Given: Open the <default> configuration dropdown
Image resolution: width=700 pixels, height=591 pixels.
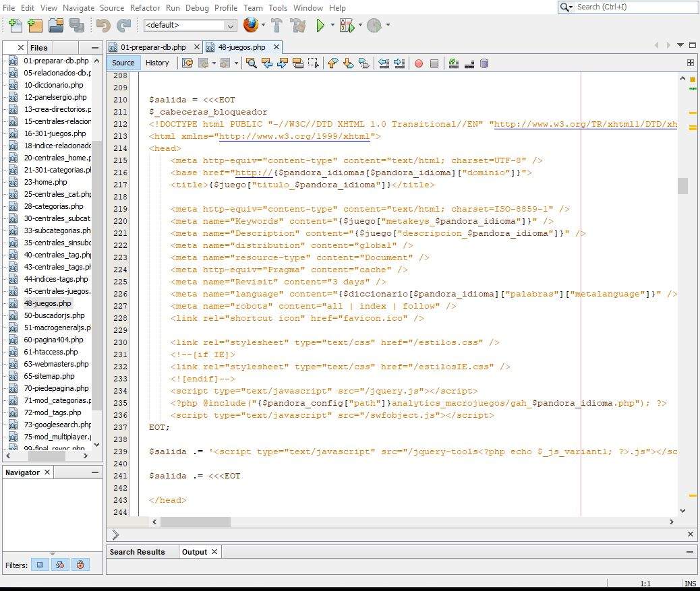Looking at the screenshot, I should (x=190, y=26).
